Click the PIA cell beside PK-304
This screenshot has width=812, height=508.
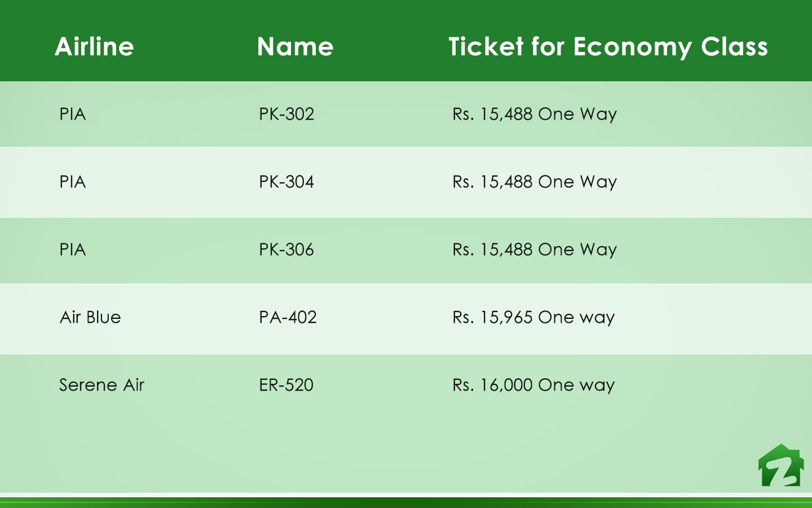[x=73, y=182]
